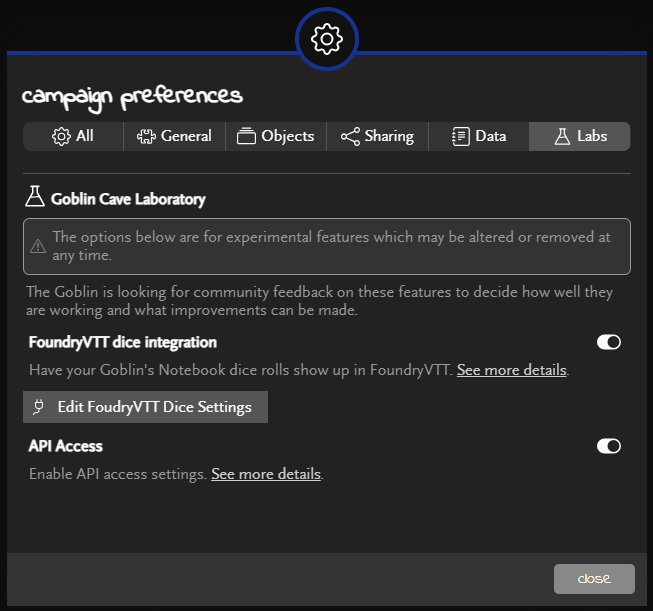Click the Data notes list icon
The height and width of the screenshot is (611, 653).
(461, 136)
